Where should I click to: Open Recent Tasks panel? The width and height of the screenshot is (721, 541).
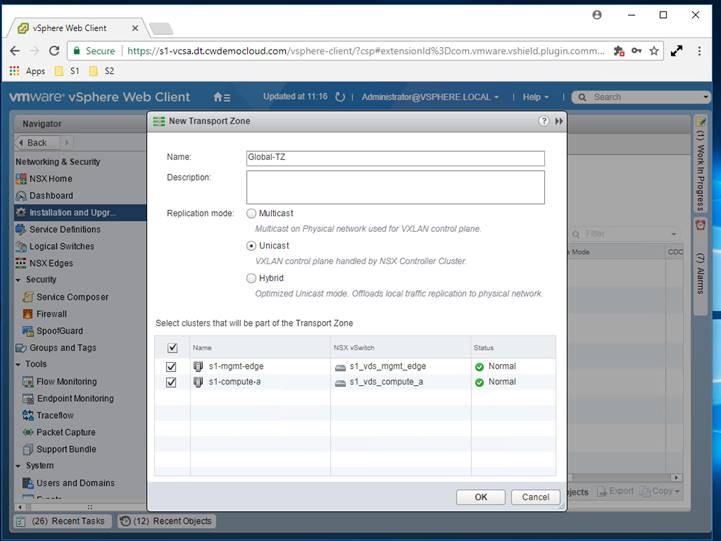61,521
